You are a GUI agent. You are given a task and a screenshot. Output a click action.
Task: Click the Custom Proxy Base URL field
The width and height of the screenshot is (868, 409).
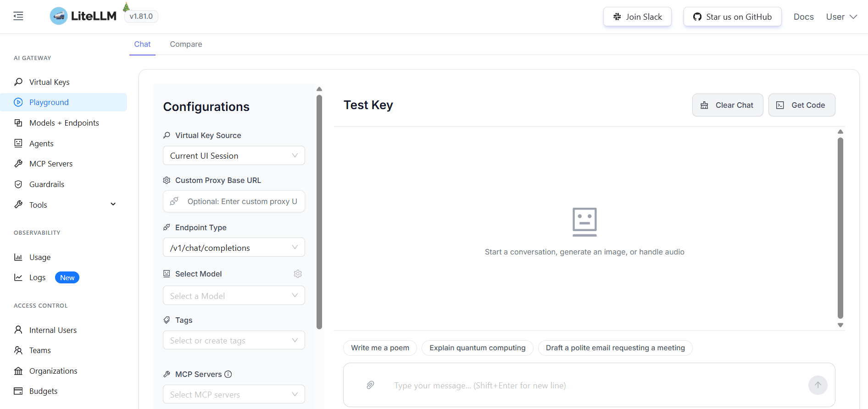point(234,201)
